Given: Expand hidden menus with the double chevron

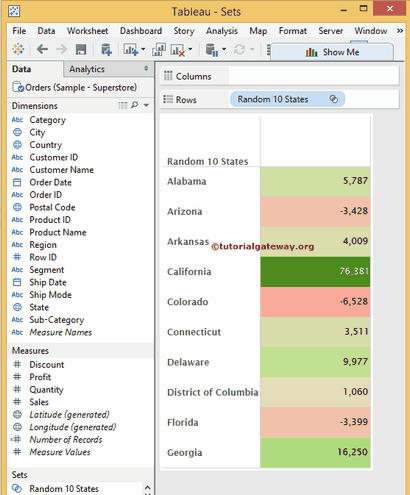Looking at the screenshot, I should [x=400, y=31].
